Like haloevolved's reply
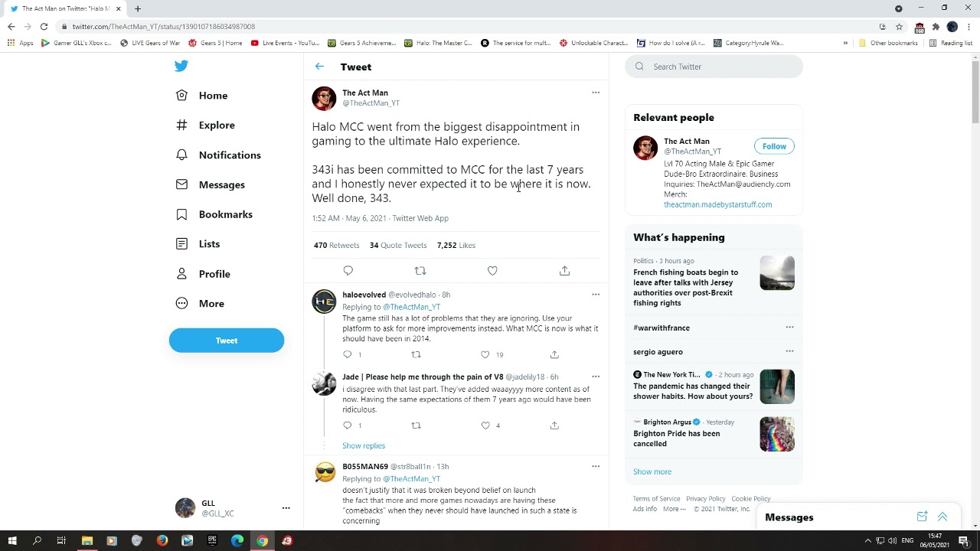This screenshot has height=551, width=980. pos(485,354)
